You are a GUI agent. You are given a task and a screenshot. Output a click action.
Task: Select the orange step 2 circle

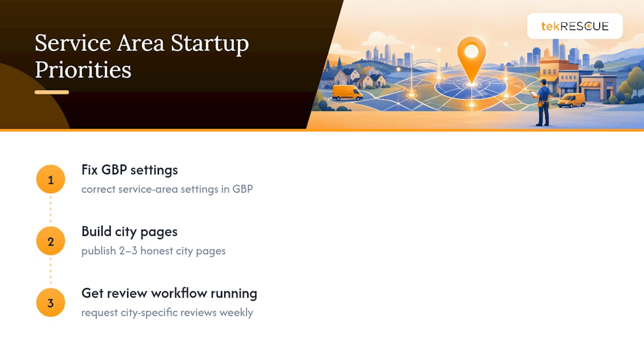[x=51, y=241]
